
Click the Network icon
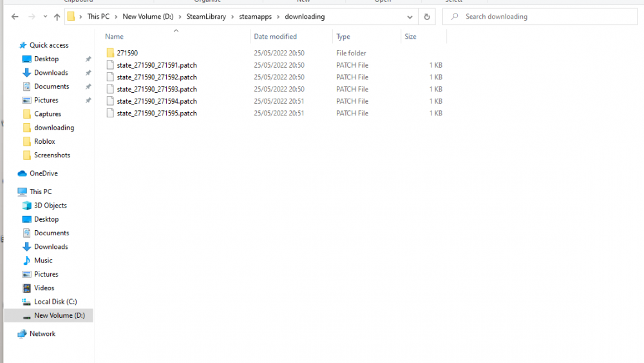(x=22, y=334)
